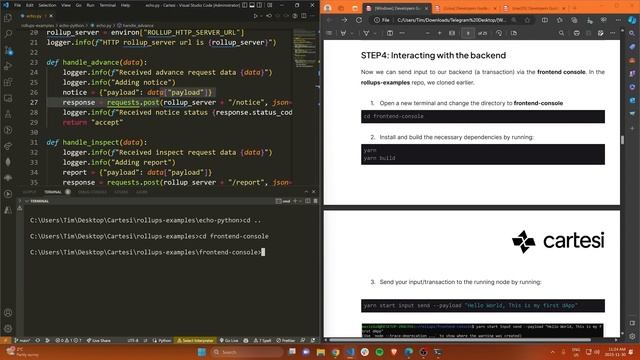Go forward in the Edge browser
Screen dimensions: 640x360
(344, 20)
